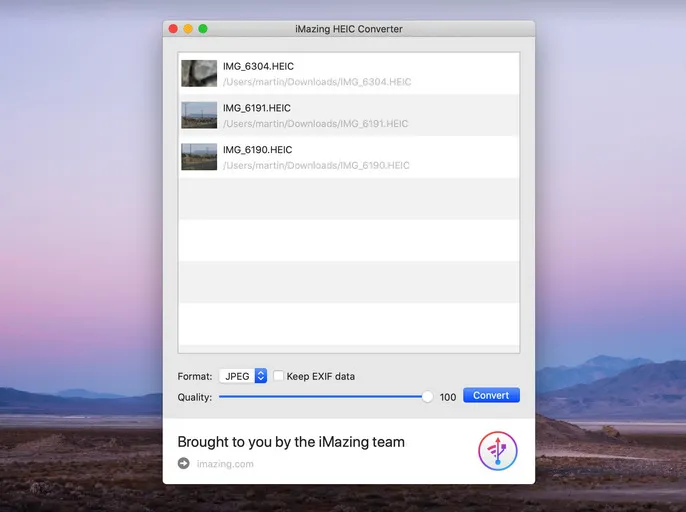Click the Brought to you by iMazing team text

click(291, 442)
